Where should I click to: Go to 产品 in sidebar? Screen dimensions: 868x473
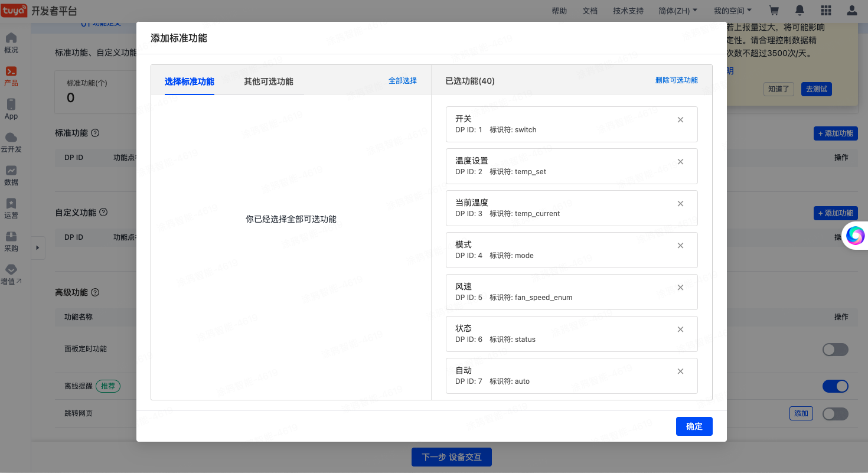(11, 77)
